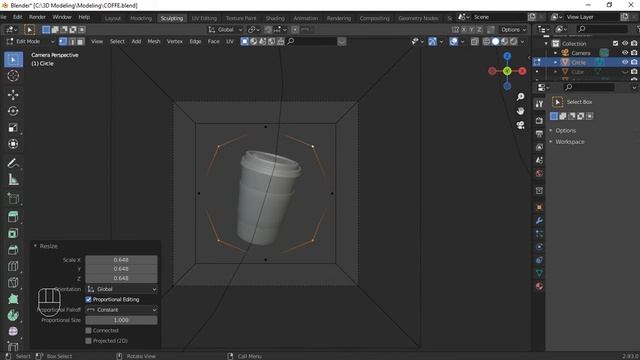The image size is (640, 360).
Task: Open Proportional Falloff Constant dropdown
Action: [122, 310]
